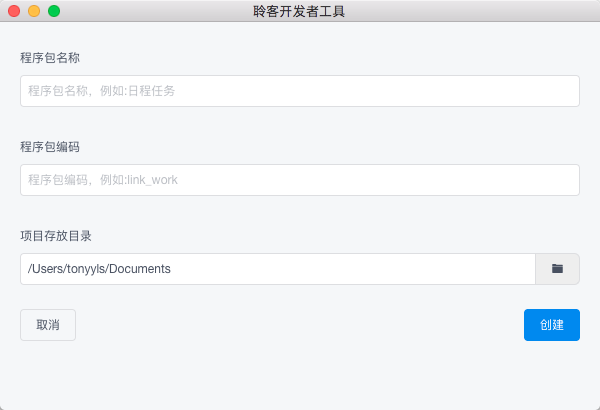Click blank space between 取消 and 创建
Screen dimensions: 600x410
(x=300, y=325)
